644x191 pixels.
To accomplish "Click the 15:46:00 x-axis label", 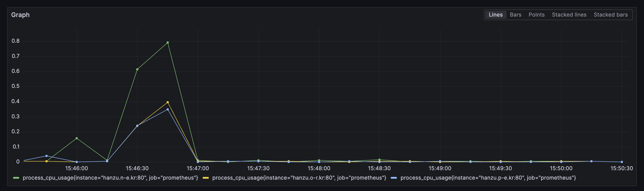I will click(x=76, y=168).
